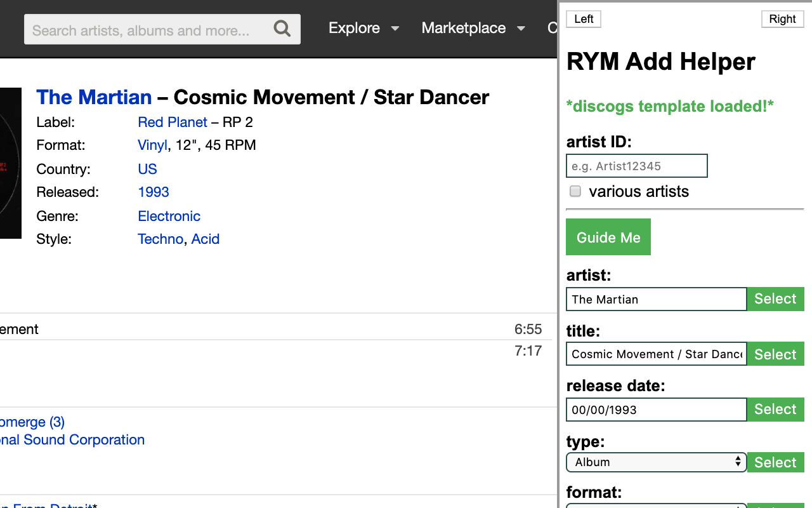Expand the Marketplace dropdown arrow
Screen dimensions: 812x508
(521, 29)
